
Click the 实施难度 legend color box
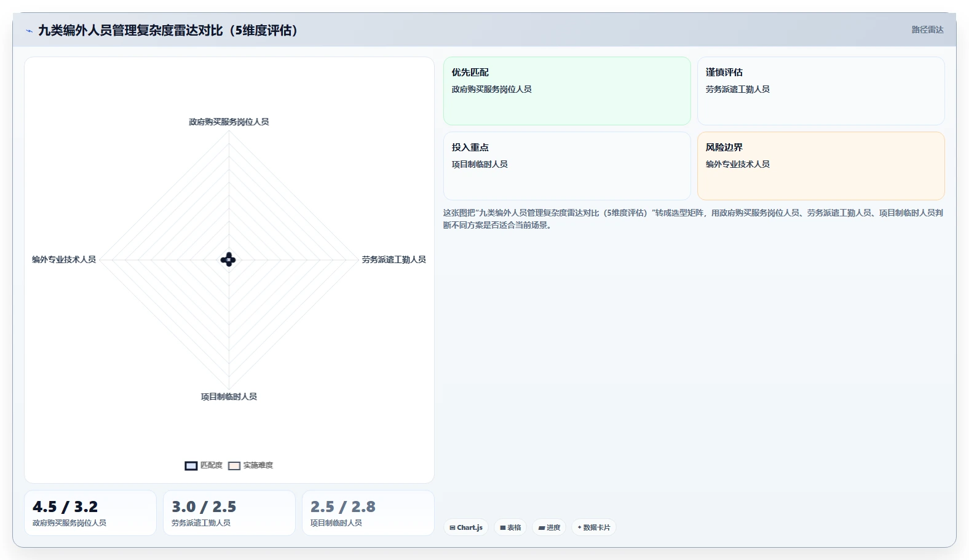(234, 465)
